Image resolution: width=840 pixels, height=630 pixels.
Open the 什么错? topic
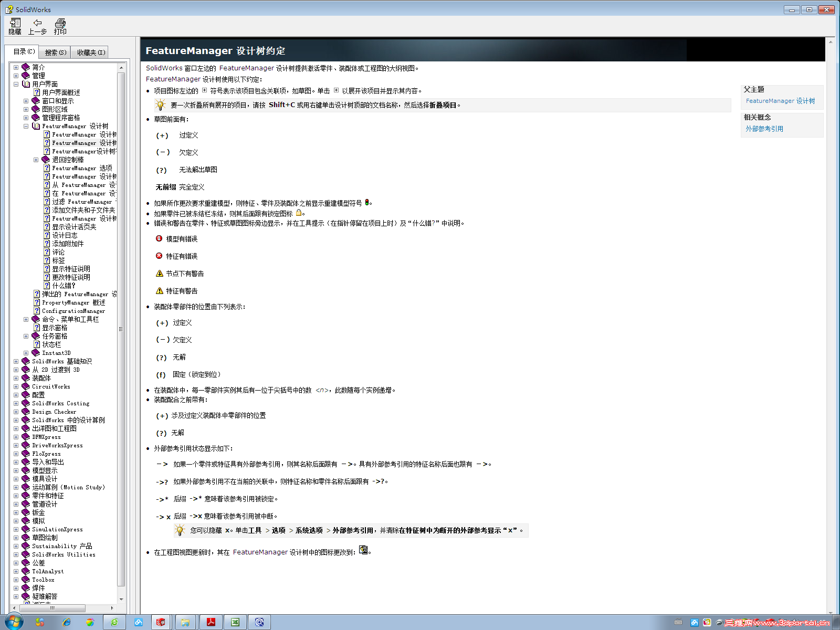tap(64, 286)
